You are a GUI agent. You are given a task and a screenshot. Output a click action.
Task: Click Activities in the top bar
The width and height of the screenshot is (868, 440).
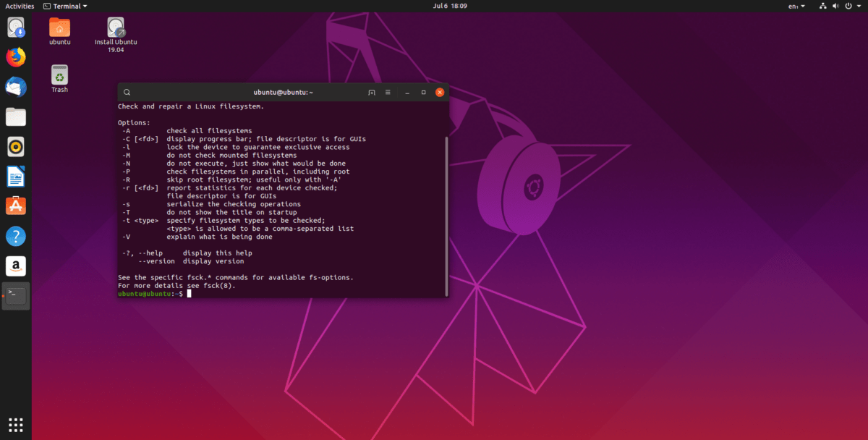coord(20,6)
